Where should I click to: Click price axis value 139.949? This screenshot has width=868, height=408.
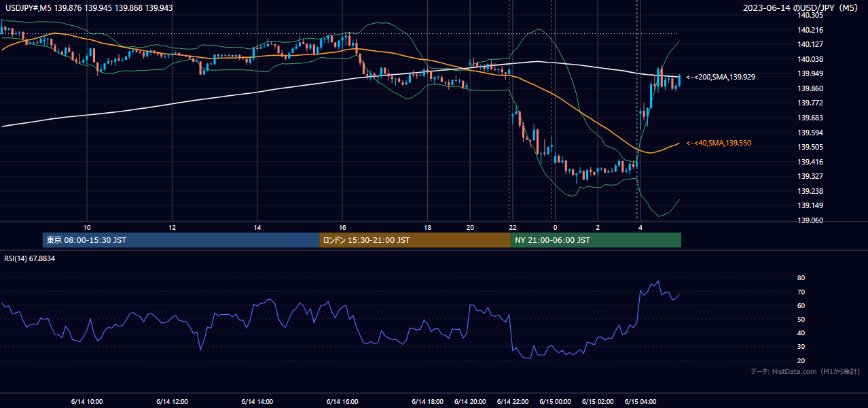[811, 73]
